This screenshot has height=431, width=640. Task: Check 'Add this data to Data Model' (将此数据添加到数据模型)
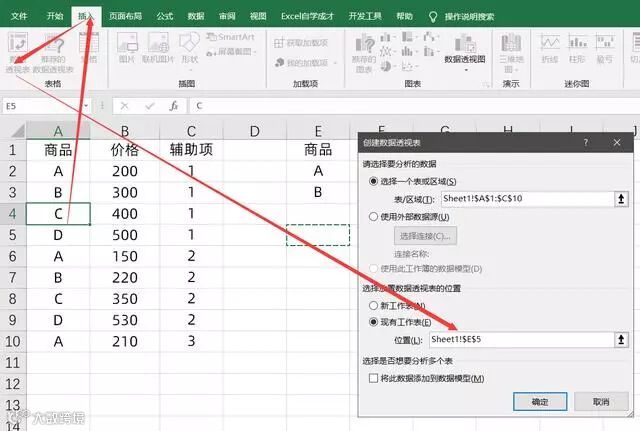click(x=373, y=378)
